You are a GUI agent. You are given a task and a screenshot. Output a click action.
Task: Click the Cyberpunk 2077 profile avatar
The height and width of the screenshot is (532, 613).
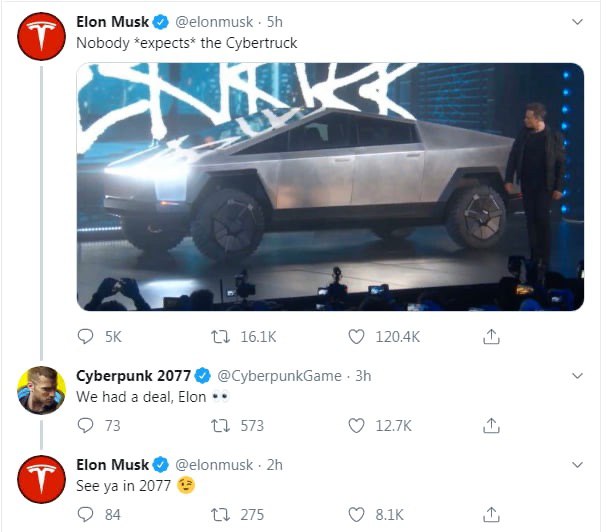[41, 390]
